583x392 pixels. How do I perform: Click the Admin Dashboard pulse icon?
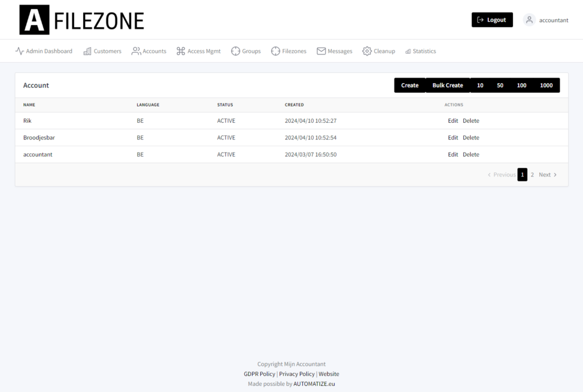click(20, 51)
